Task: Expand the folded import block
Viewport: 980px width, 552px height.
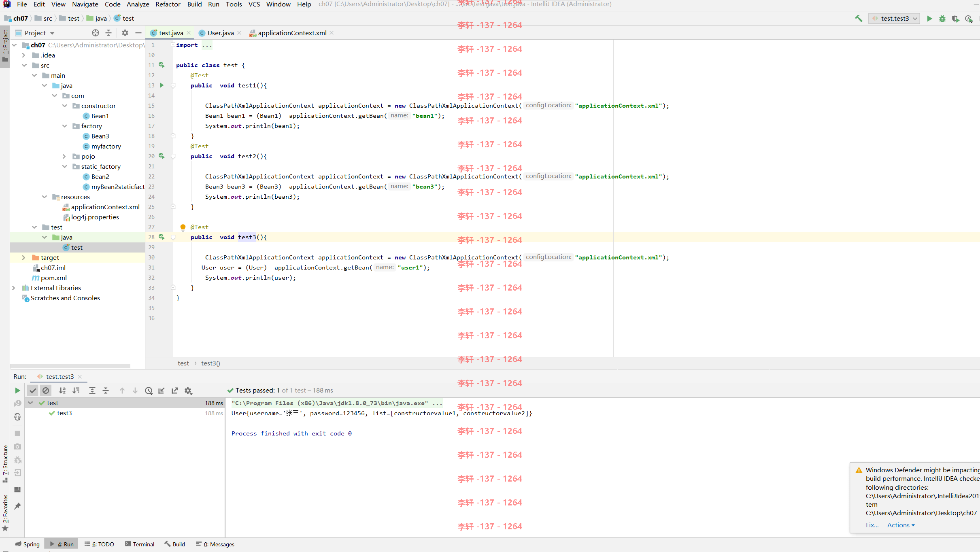Action: (x=173, y=45)
